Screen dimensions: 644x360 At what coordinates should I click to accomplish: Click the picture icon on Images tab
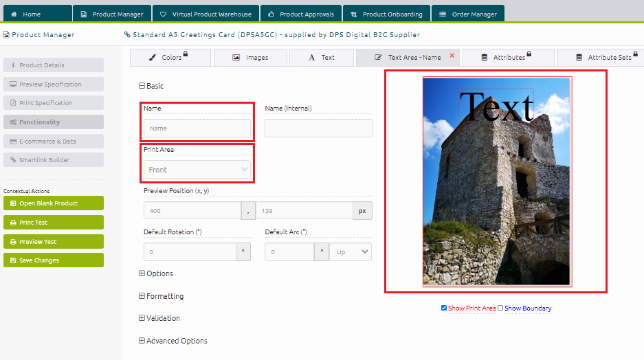[x=236, y=58]
